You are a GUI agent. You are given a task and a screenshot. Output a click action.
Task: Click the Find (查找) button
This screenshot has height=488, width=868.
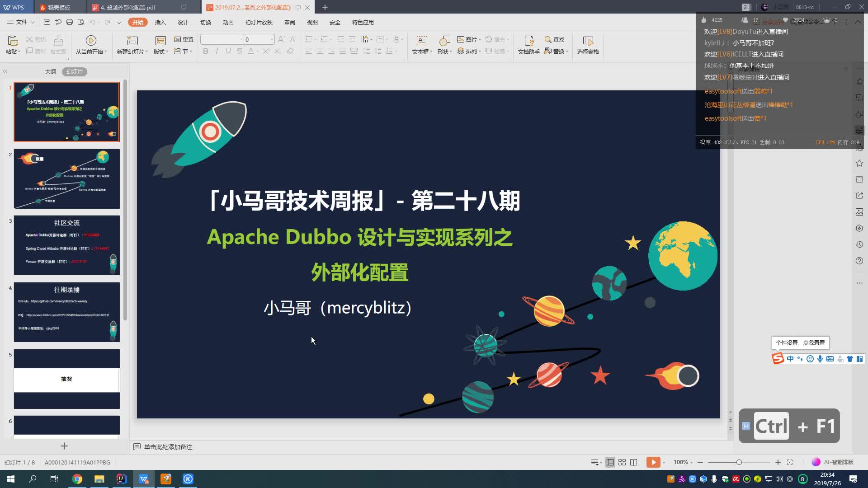[x=555, y=39]
